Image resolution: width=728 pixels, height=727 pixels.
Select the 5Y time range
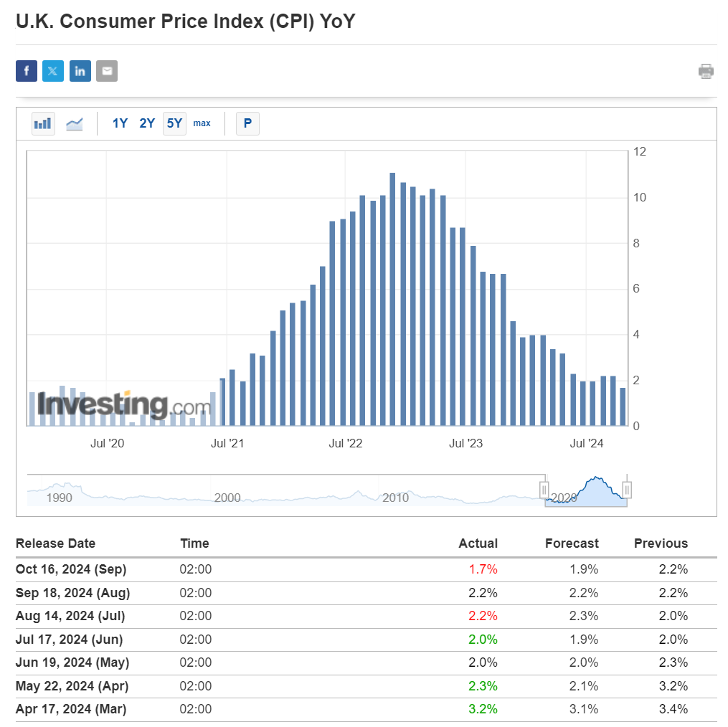pyautogui.click(x=174, y=123)
